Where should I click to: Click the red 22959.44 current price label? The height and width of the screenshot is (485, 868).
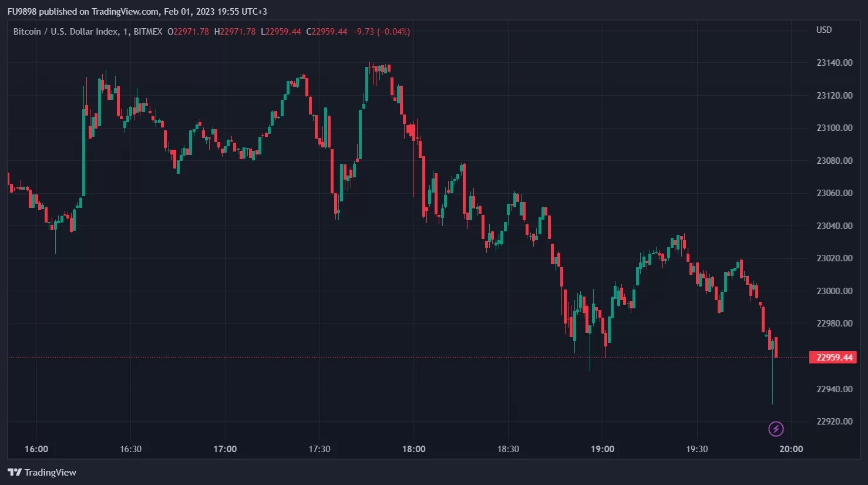[833, 357]
